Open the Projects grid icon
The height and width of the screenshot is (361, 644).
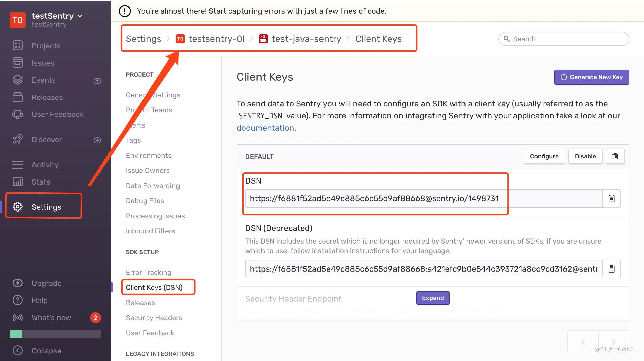click(x=18, y=46)
